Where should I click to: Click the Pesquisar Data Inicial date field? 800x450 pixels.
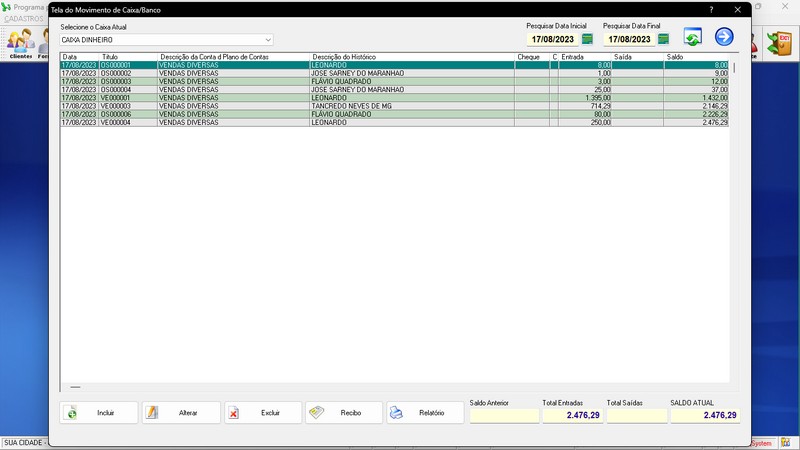click(553, 39)
